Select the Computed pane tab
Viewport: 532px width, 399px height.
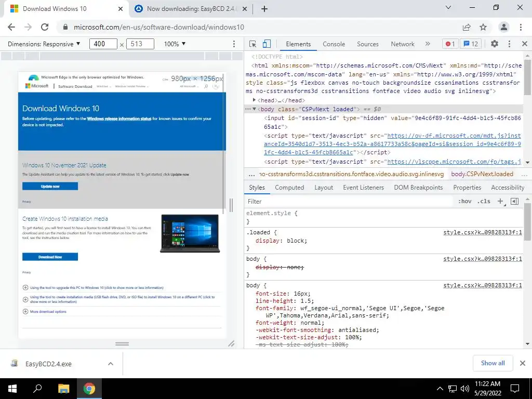click(x=289, y=187)
